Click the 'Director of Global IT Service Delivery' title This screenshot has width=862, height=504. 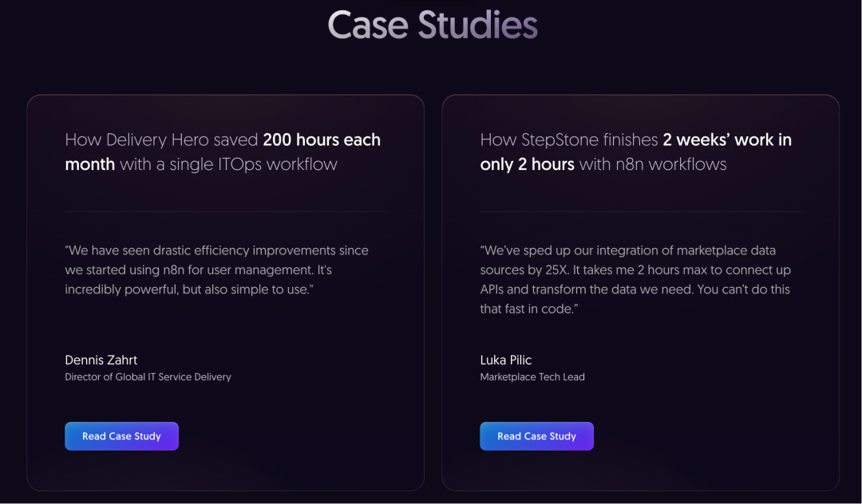[148, 377]
